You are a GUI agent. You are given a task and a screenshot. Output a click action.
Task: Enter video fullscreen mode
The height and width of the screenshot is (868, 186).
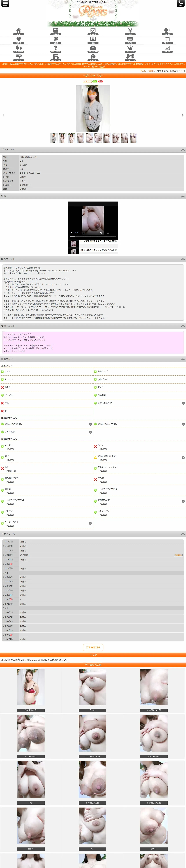108,233
